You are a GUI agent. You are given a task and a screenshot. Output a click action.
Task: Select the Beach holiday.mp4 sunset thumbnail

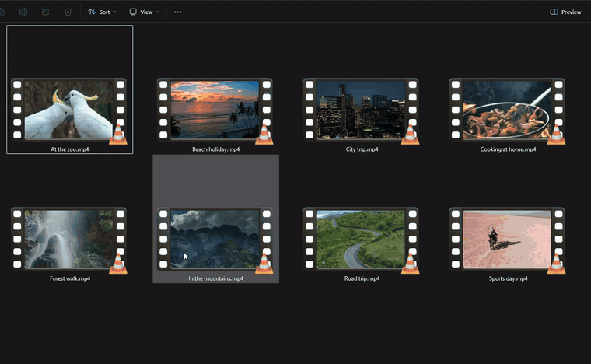coord(215,110)
